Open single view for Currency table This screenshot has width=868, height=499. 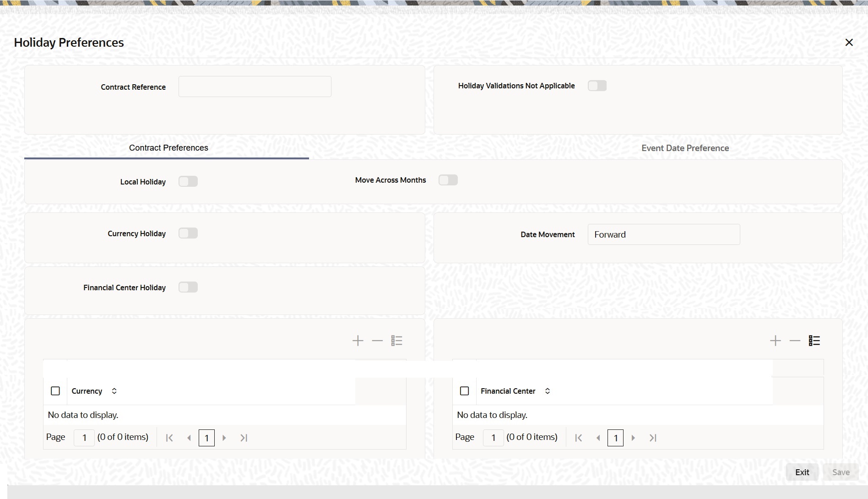click(x=397, y=341)
